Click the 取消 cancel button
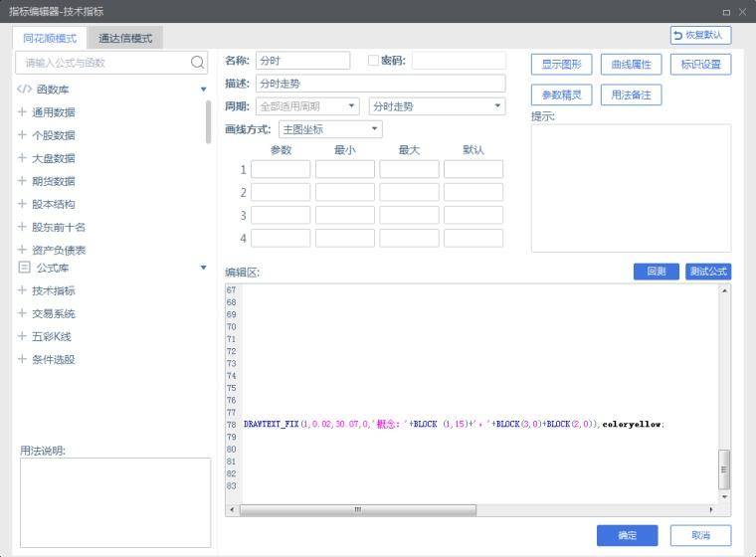Viewport: 756px width, 557px height. coord(700,535)
